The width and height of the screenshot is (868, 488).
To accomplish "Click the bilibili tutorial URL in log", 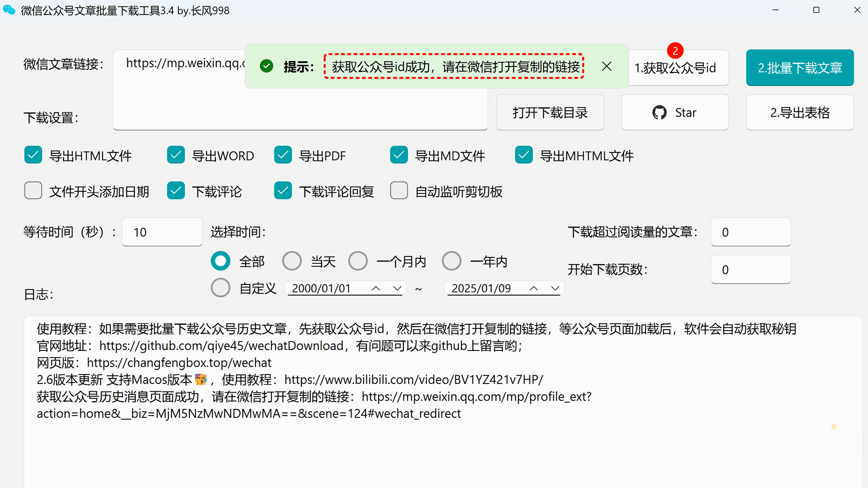I will click(414, 380).
